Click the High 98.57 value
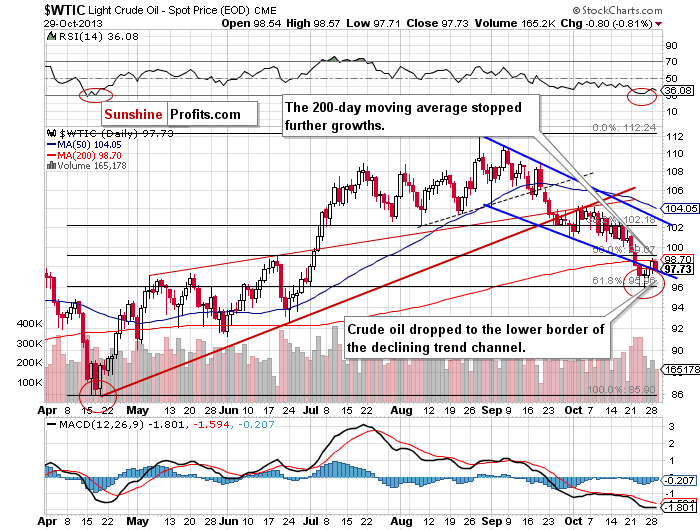 tap(313, 24)
